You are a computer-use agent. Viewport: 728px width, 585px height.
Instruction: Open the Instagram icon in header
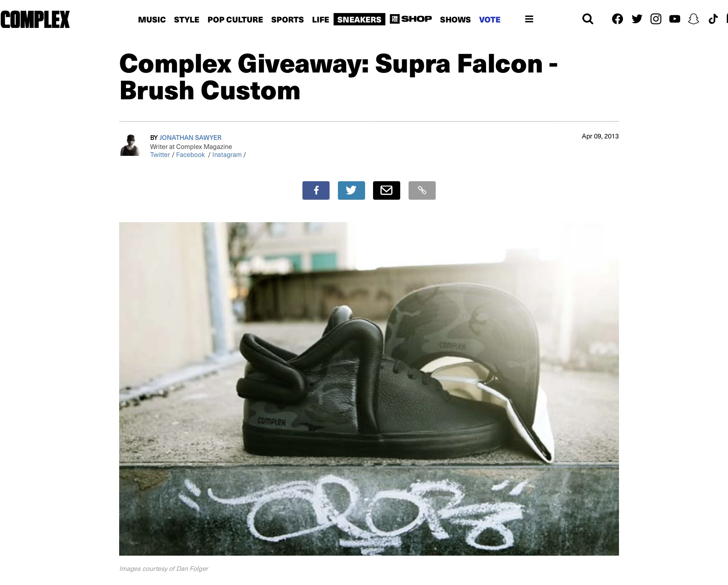tap(656, 19)
